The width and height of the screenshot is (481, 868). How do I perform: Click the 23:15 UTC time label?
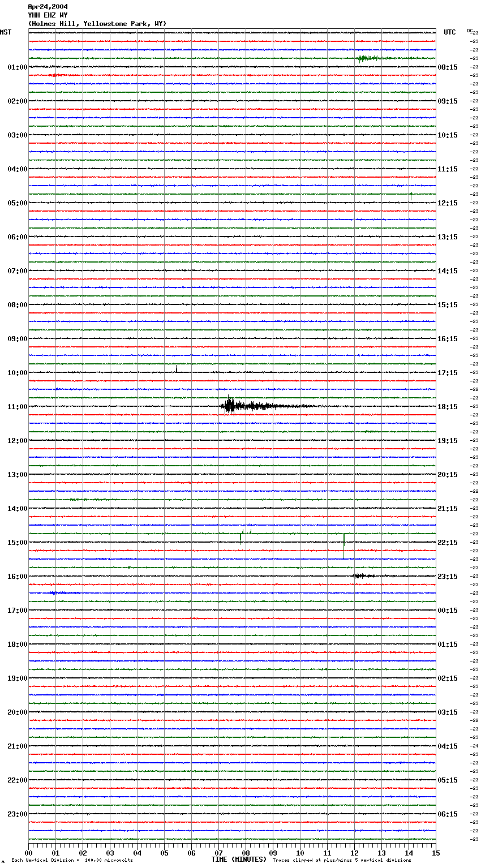[448, 577]
